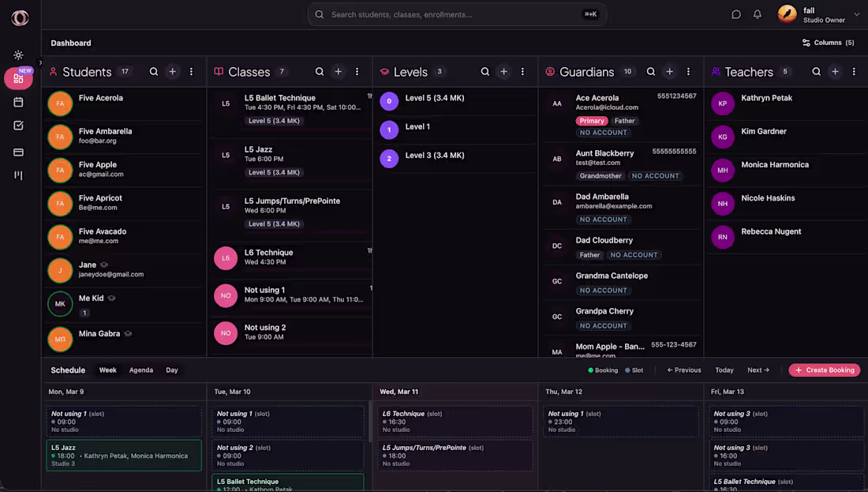Toggle the light theme sun icon
Image resolution: width=868 pixels, height=492 pixels.
pos(18,54)
